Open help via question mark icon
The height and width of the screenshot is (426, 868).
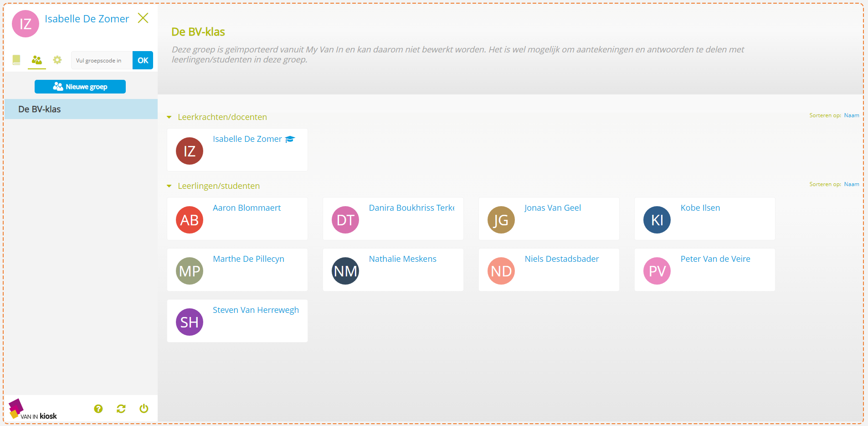pos(98,409)
